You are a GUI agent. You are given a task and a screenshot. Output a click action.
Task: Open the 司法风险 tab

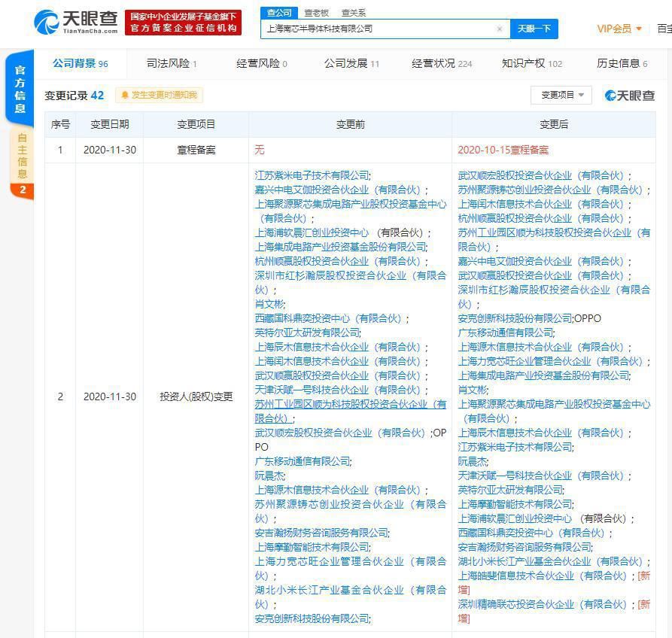click(171, 64)
